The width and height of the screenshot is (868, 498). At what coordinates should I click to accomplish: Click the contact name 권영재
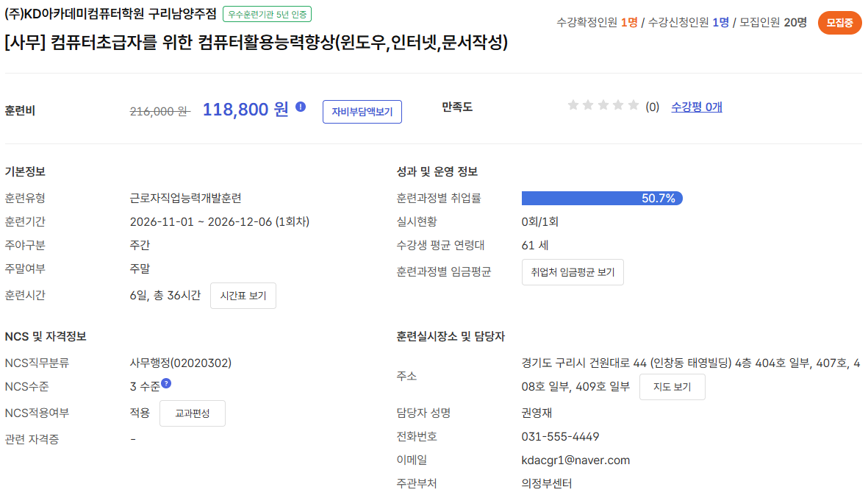pos(537,413)
